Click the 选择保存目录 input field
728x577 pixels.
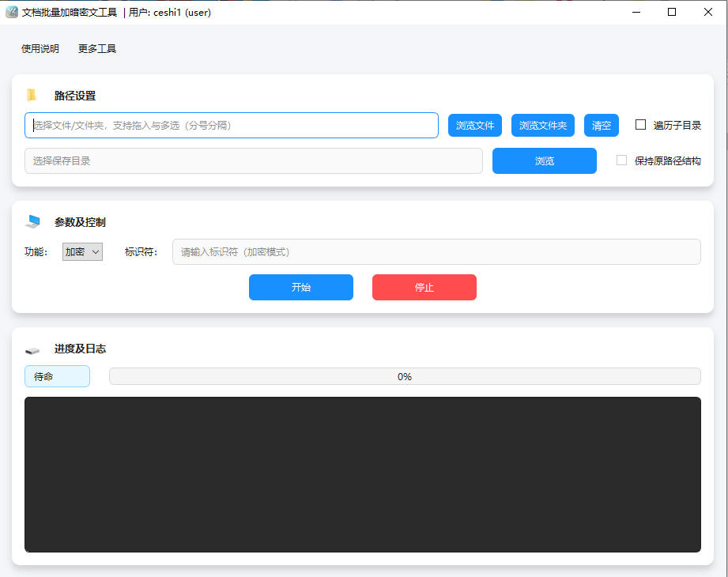(253, 161)
